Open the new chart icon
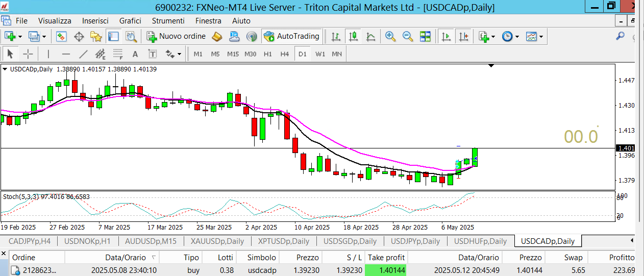 pyautogui.click(x=10, y=36)
